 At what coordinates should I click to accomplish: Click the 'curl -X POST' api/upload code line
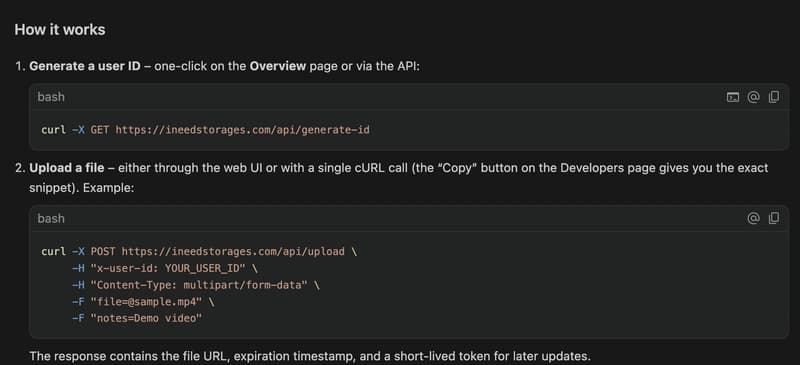(x=199, y=252)
